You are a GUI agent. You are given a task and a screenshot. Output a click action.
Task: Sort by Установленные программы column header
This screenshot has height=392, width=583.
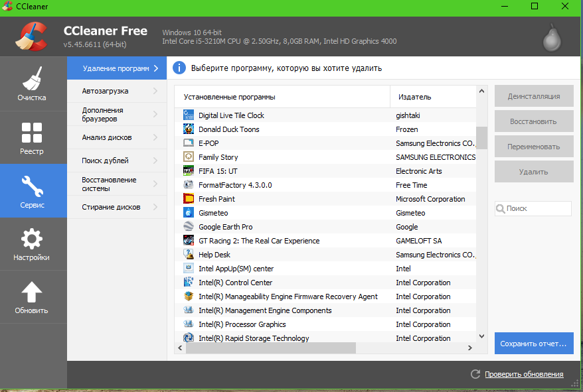pyautogui.click(x=282, y=97)
